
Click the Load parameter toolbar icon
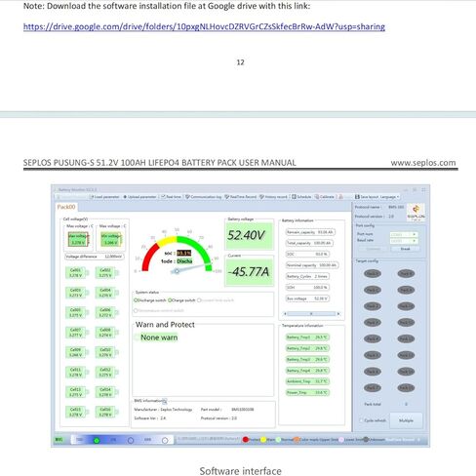tap(104, 197)
